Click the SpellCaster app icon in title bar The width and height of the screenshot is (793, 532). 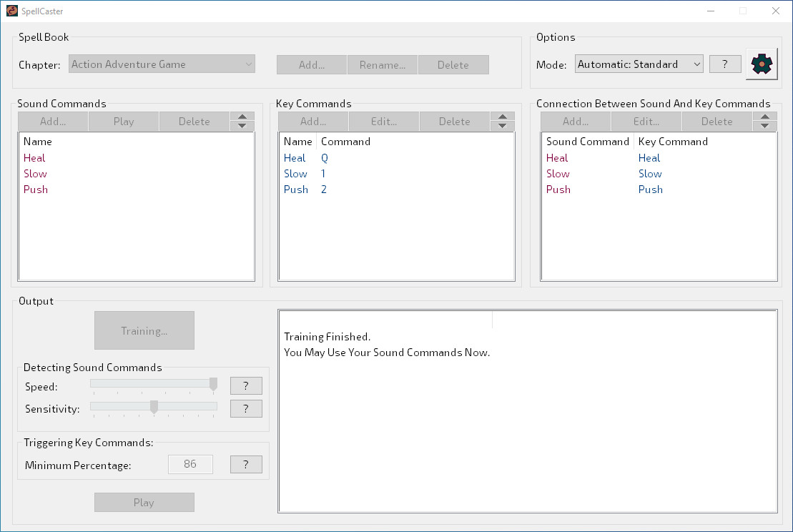point(12,11)
